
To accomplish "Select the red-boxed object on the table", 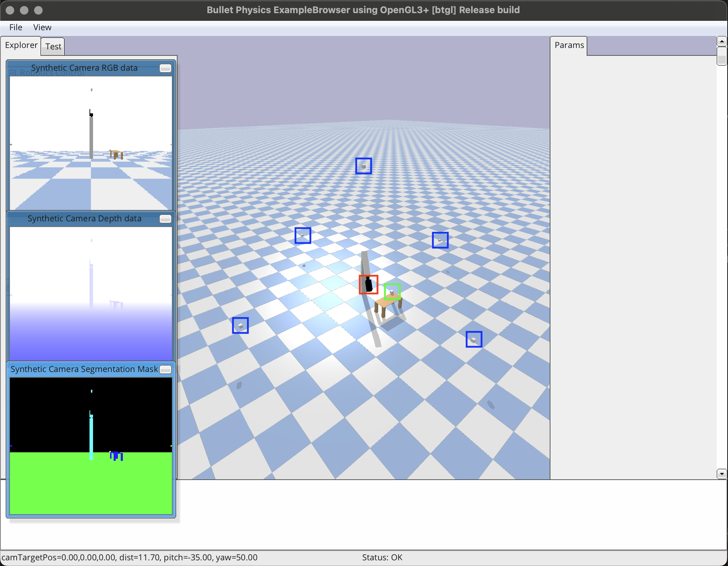I will pyautogui.click(x=368, y=285).
